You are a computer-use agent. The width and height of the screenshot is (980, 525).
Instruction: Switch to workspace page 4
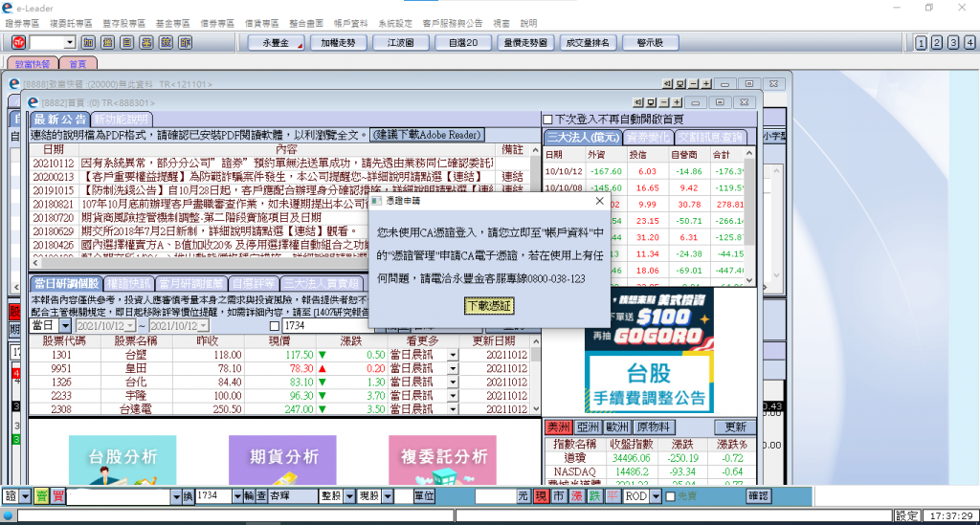point(969,42)
